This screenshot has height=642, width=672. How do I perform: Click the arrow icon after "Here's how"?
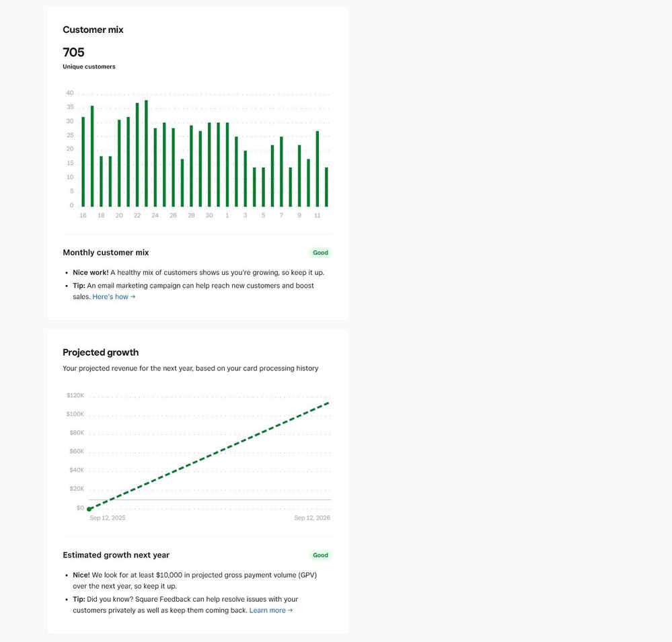(x=133, y=296)
